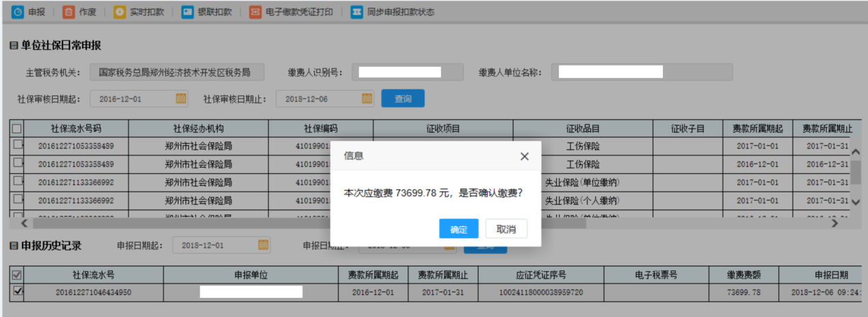Check the 工伤险 row dated 2016-12-01
The image size is (868, 317).
click(18, 162)
